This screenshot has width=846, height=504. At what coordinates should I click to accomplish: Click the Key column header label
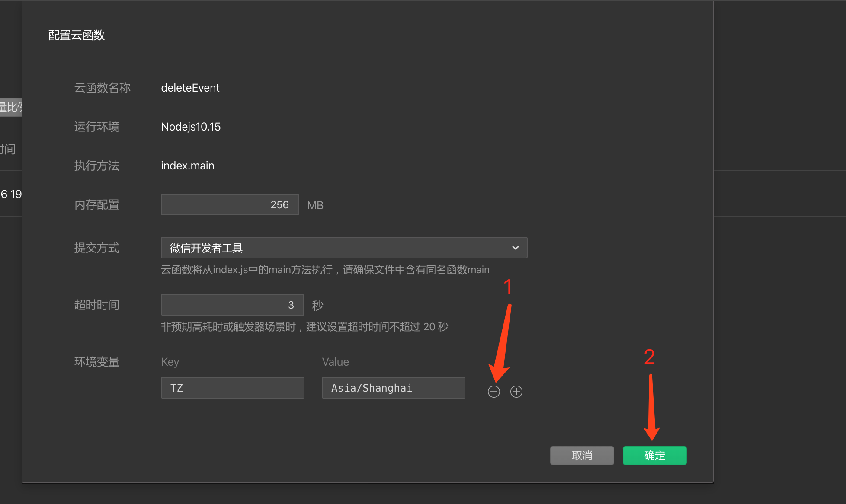pos(170,362)
